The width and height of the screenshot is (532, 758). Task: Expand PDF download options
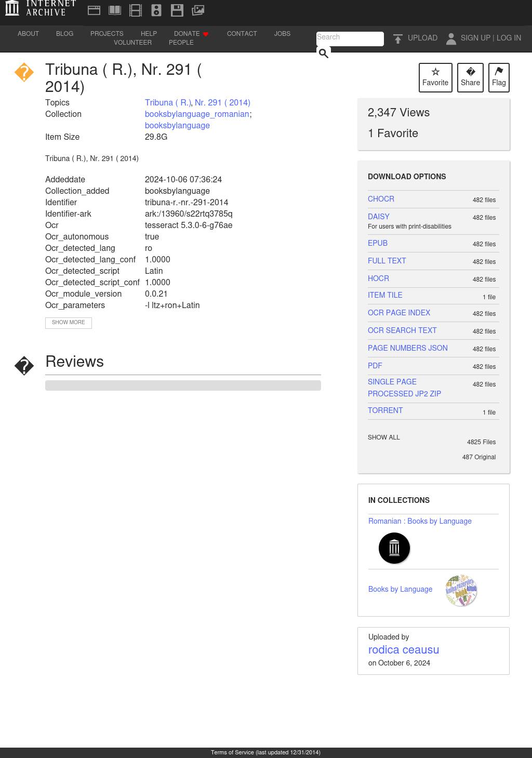pyautogui.click(x=375, y=366)
